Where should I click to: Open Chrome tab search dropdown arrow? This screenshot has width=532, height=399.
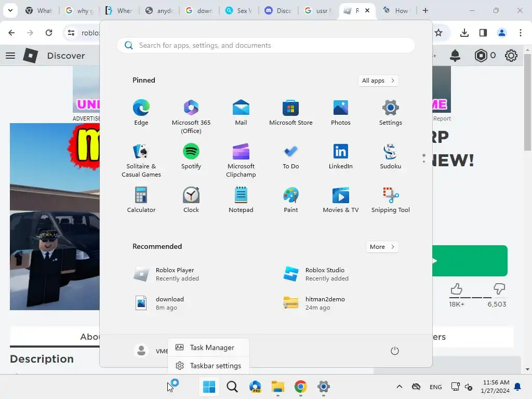[x=10, y=10]
